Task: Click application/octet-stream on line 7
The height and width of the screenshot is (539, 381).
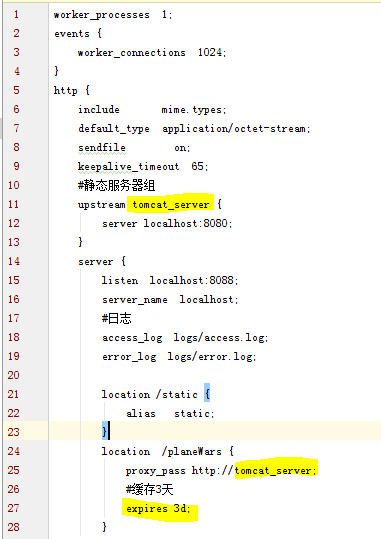Action: [x=234, y=129]
